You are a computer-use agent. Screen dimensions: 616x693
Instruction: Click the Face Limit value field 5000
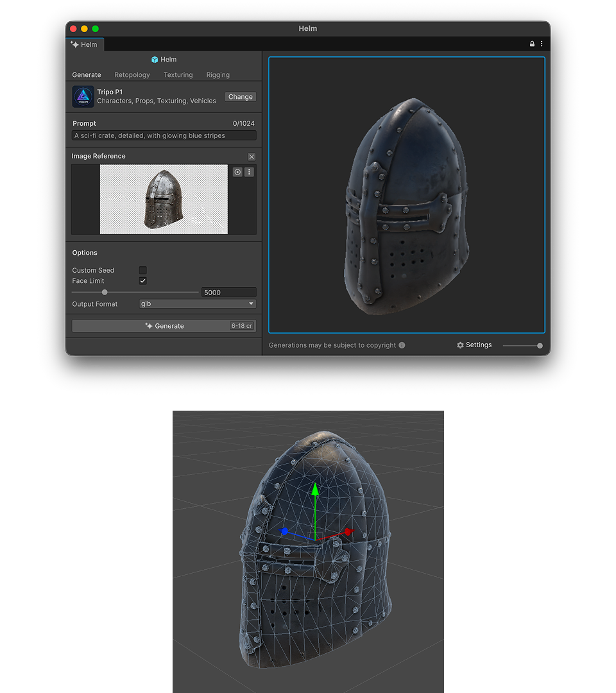click(x=229, y=292)
